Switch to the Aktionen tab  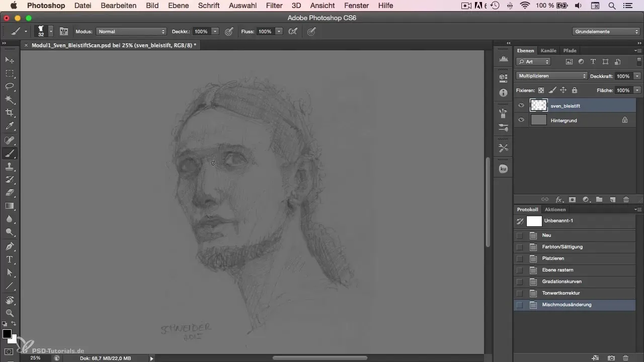click(555, 209)
